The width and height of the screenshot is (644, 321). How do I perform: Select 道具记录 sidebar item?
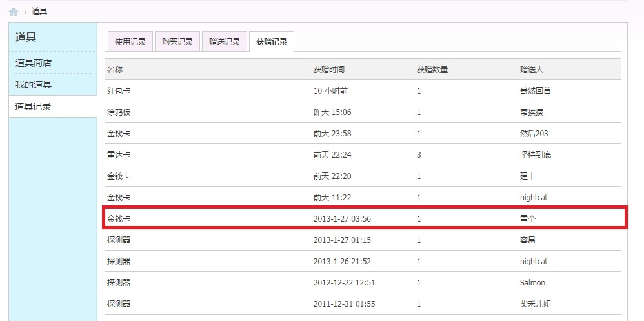[x=53, y=107]
